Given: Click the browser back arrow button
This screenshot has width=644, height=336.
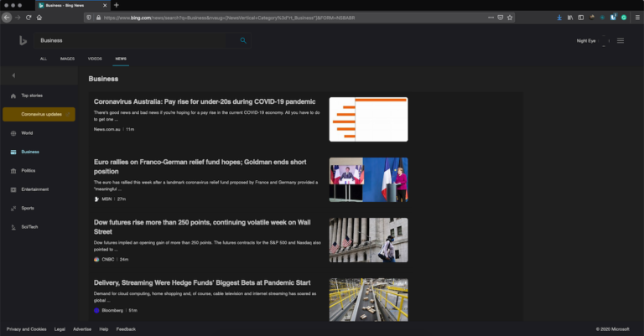Looking at the screenshot, I should coord(7,18).
